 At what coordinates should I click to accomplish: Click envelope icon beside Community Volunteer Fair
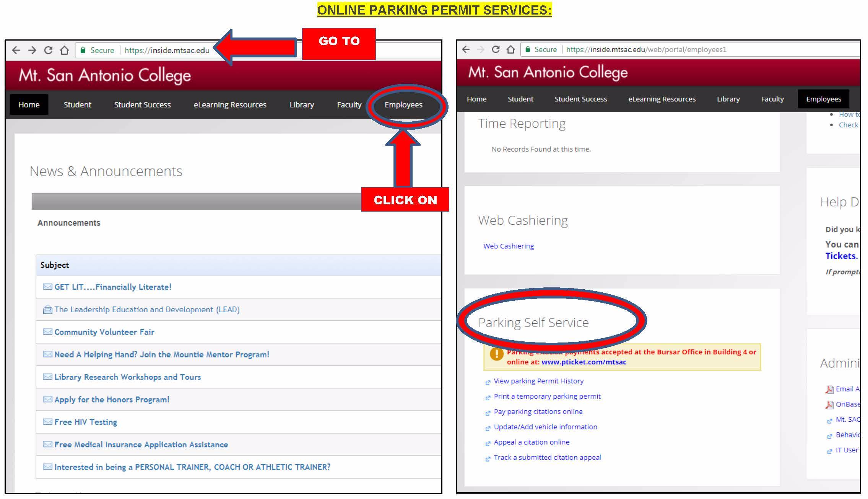(47, 331)
